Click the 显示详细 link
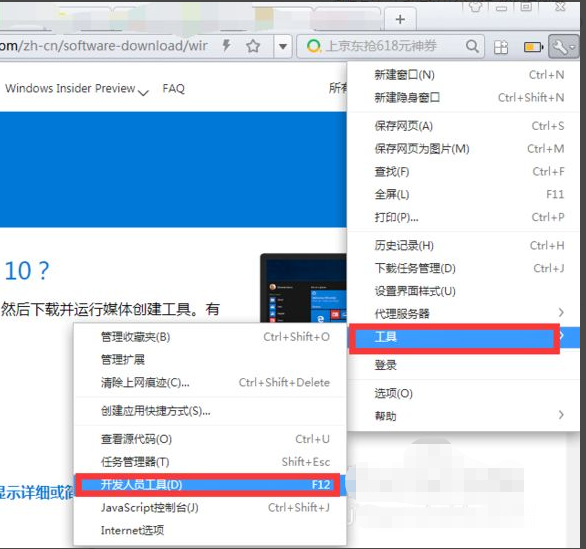The height and width of the screenshot is (549, 586). 37,493
